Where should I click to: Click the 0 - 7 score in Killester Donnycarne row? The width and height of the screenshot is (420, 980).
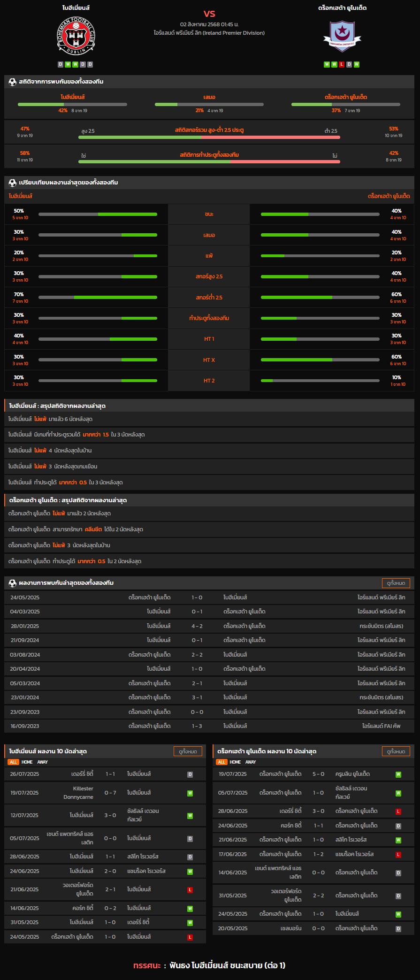pyautogui.click(x=110, y=793)
